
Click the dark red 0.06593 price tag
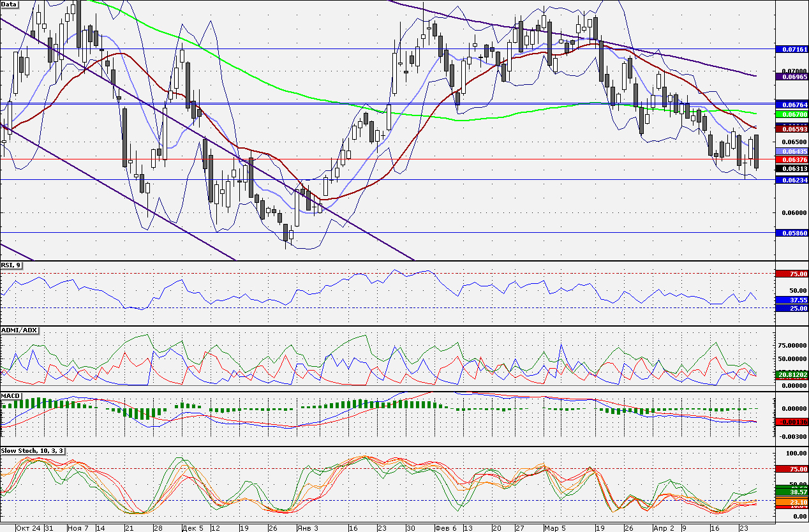point(792,128)
